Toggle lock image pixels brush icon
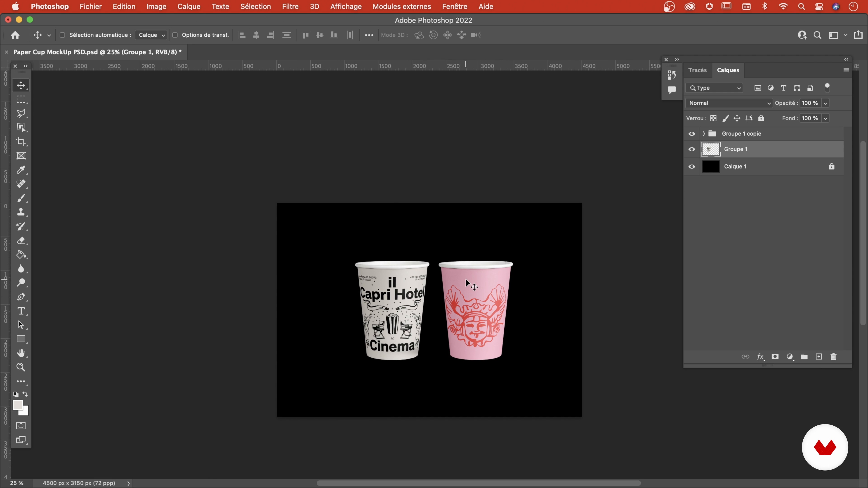Viewport: 868px width, 488px height. [x=725, y=118]
